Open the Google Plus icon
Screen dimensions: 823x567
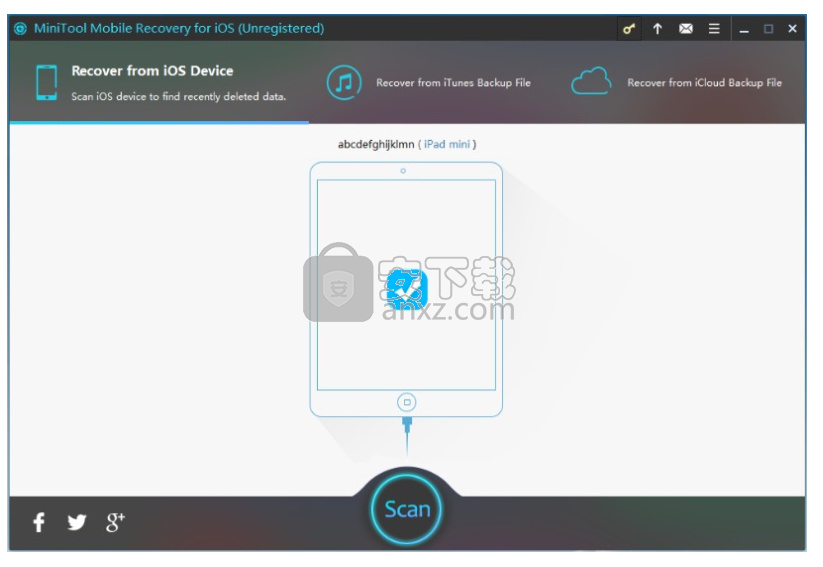[x=115, y=522]
